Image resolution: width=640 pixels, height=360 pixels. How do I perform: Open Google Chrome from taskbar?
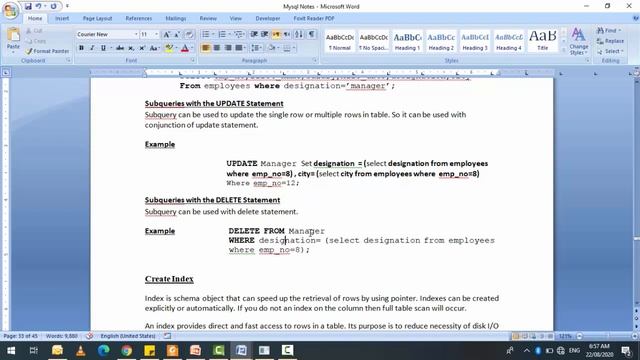pyautogui.click(x=127, y=350)
